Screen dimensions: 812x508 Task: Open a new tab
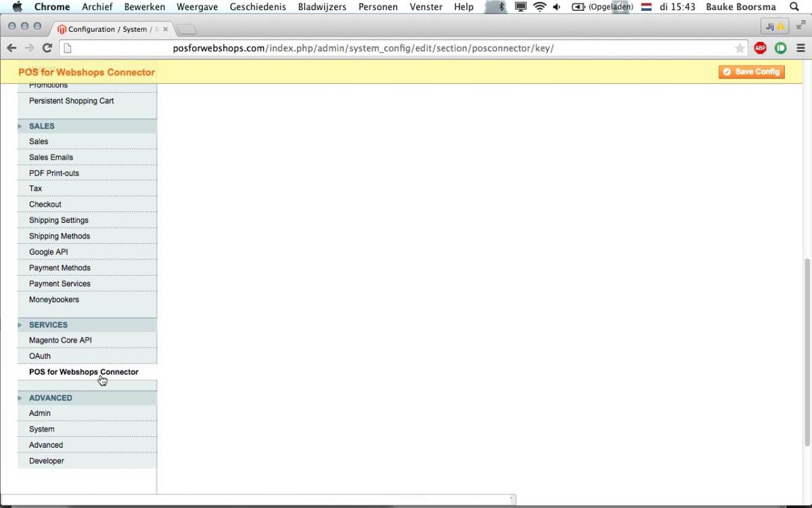(186, 29)
